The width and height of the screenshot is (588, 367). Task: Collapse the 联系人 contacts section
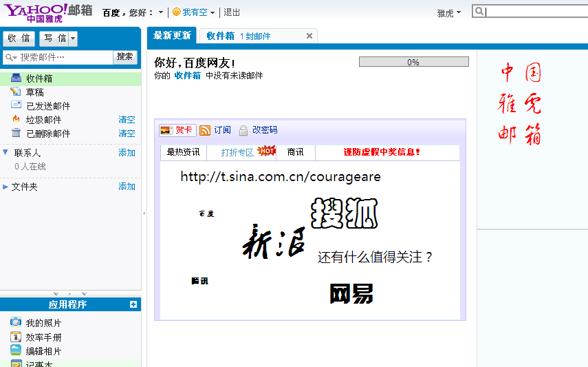6,153
